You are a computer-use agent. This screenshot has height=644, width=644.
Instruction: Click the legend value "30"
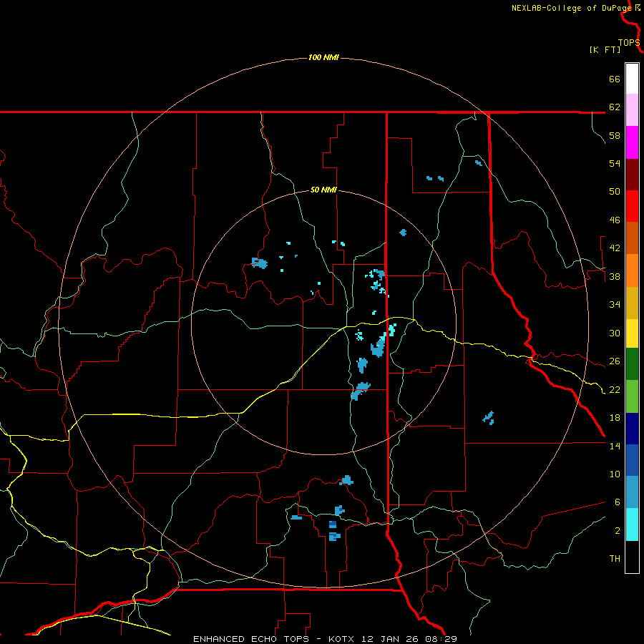615,333
